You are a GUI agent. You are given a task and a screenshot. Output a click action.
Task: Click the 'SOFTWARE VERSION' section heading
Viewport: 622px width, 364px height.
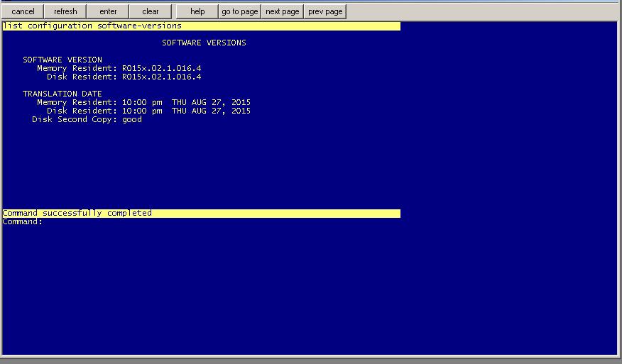(x=62, y=60)
